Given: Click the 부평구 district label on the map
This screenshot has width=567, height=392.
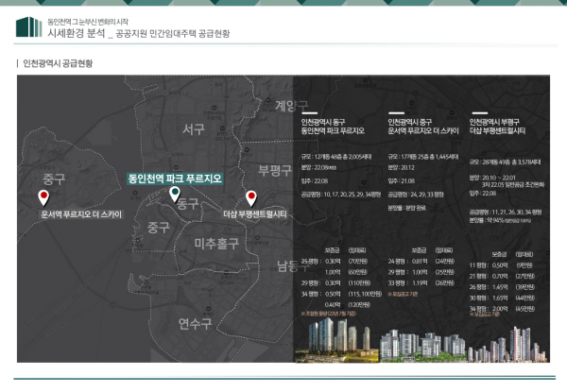Looking at the screenshot, I should point(275,170).
